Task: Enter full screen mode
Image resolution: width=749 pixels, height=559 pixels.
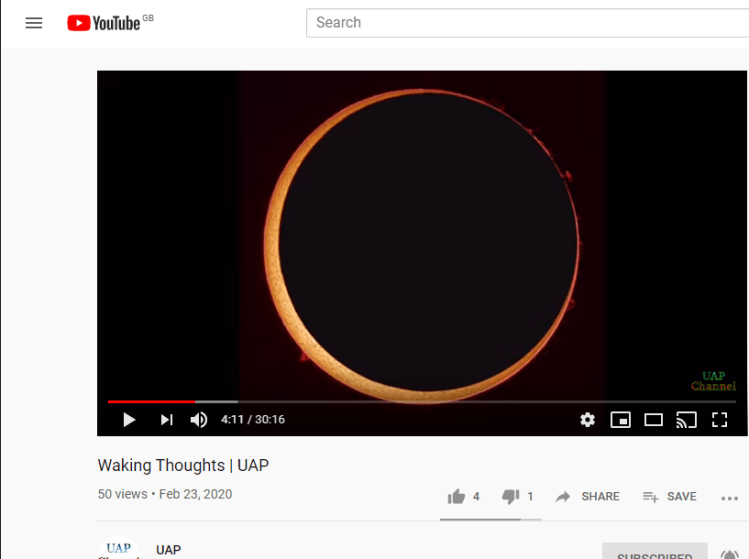Action: pos(719,419)
